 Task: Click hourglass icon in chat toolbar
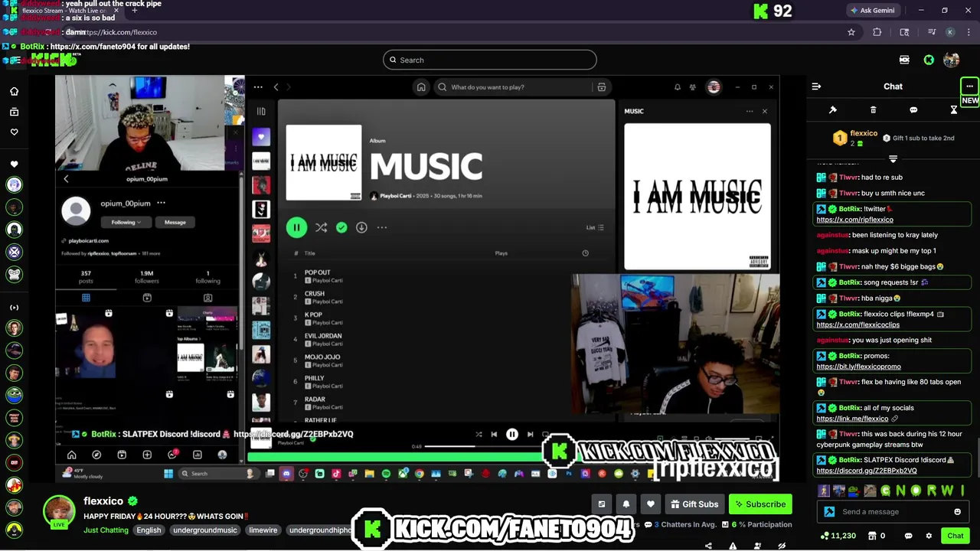(954, 110)
